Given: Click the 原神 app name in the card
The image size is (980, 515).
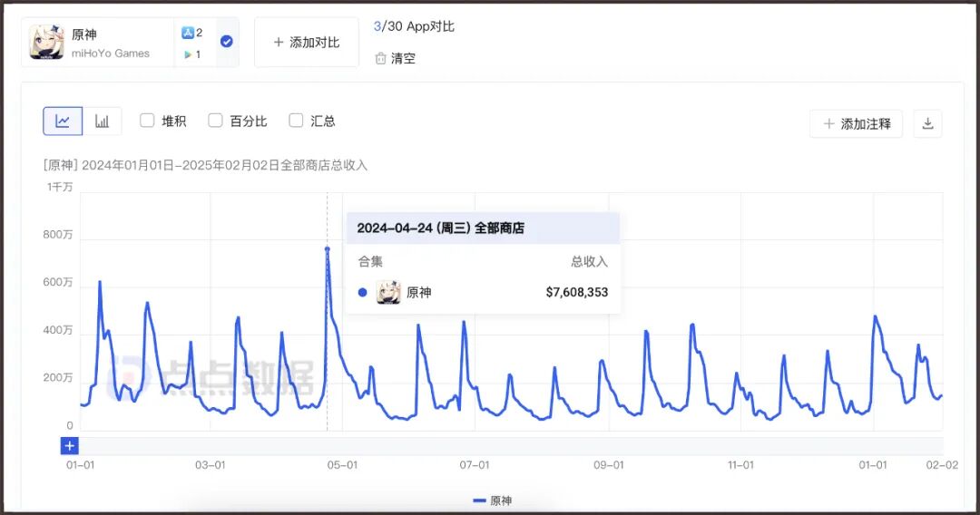Looking at the screenshot, I should tap(84, 34).
